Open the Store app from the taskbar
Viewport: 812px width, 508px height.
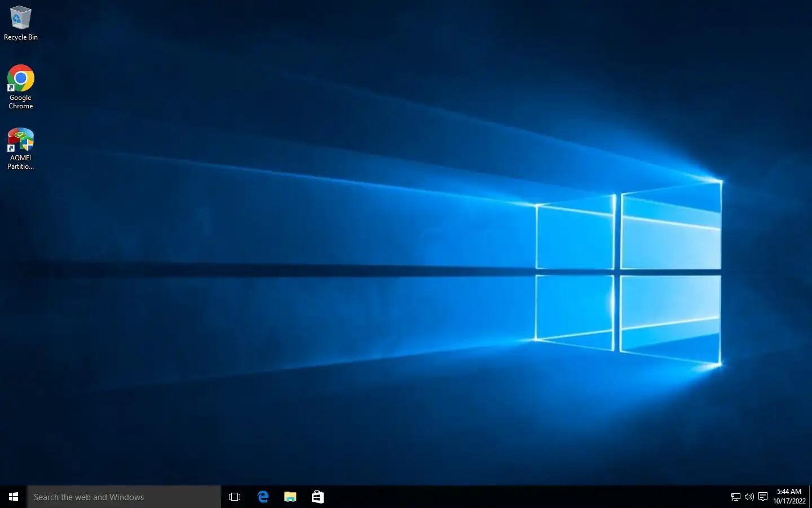tap(317, 497)
